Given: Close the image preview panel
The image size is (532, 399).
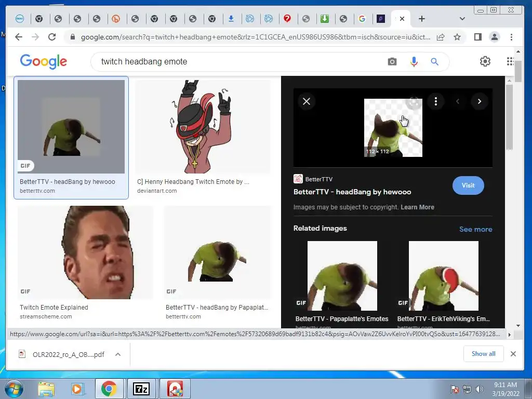Looking at the screenshot, I should pos(307,101).
